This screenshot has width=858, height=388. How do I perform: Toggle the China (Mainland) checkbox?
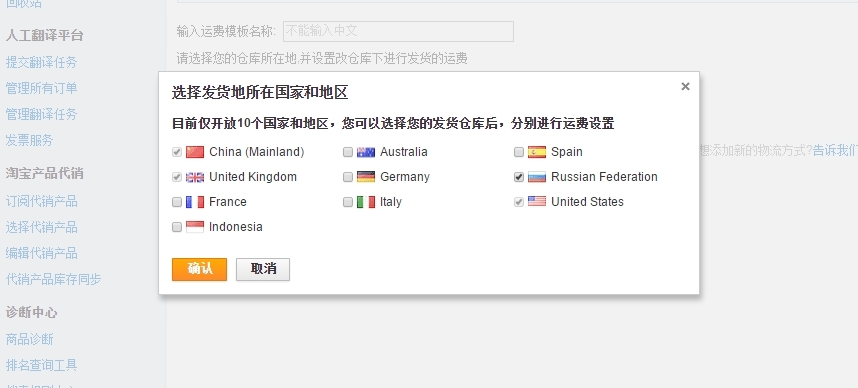coord(177,152)
